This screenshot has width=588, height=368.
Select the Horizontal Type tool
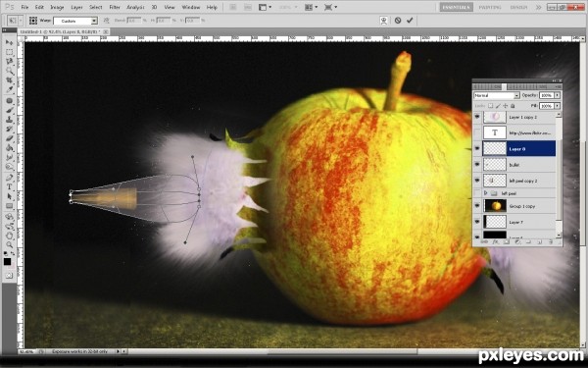coord(9,186)
